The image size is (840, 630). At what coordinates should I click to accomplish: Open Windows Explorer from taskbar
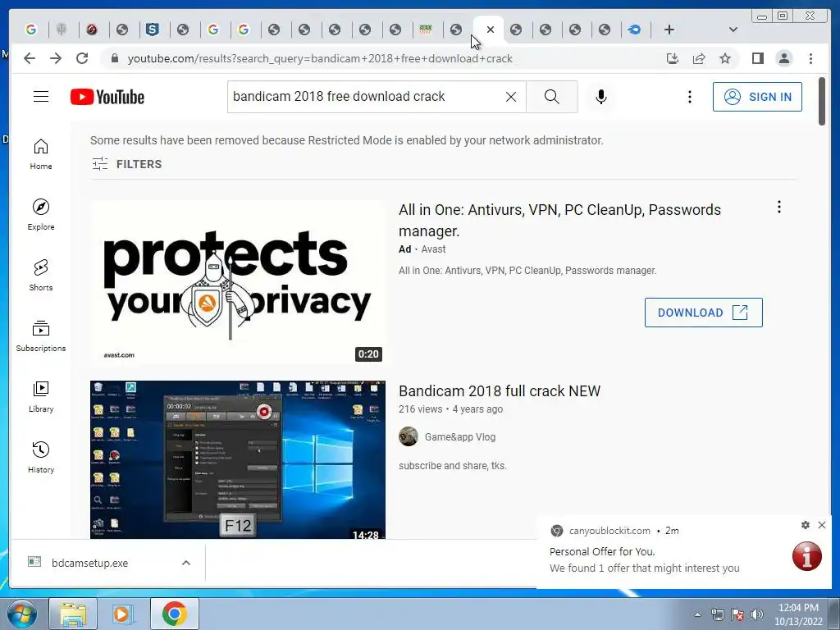click(x=73, y=614)
